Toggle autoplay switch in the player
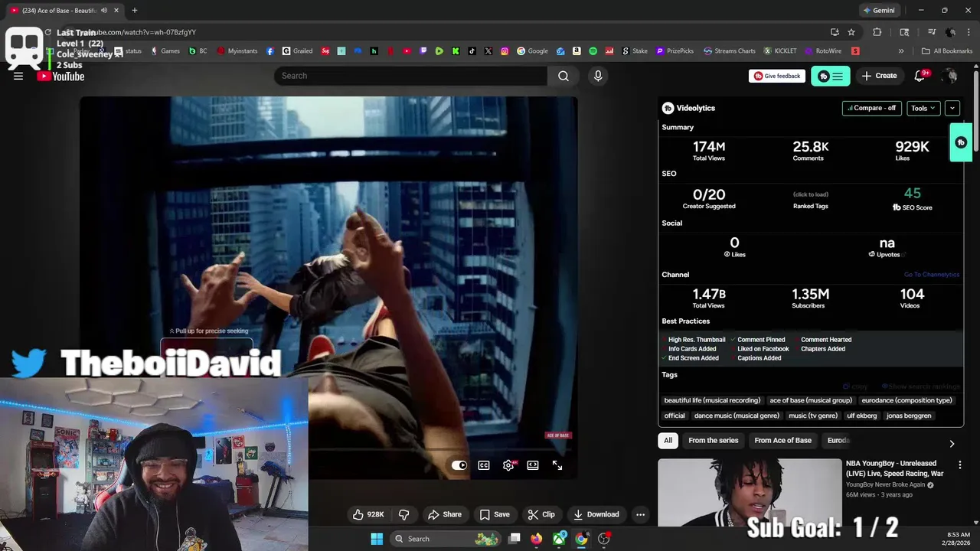Viewport: 980px width, 551px height. point(459,465)
